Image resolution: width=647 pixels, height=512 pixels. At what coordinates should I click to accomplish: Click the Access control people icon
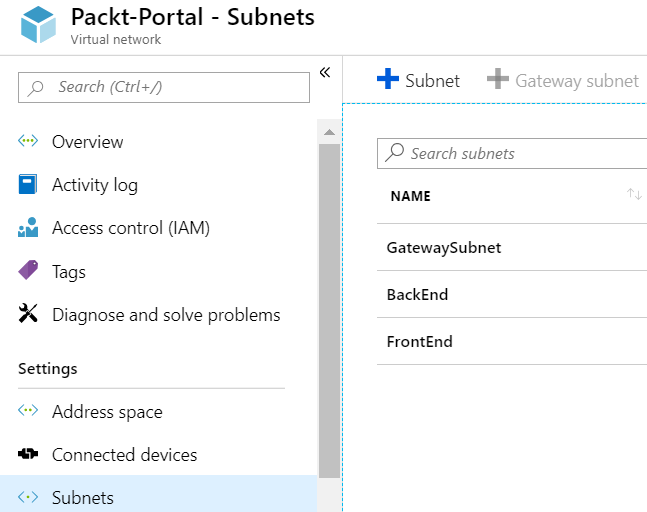coord(28,227)
